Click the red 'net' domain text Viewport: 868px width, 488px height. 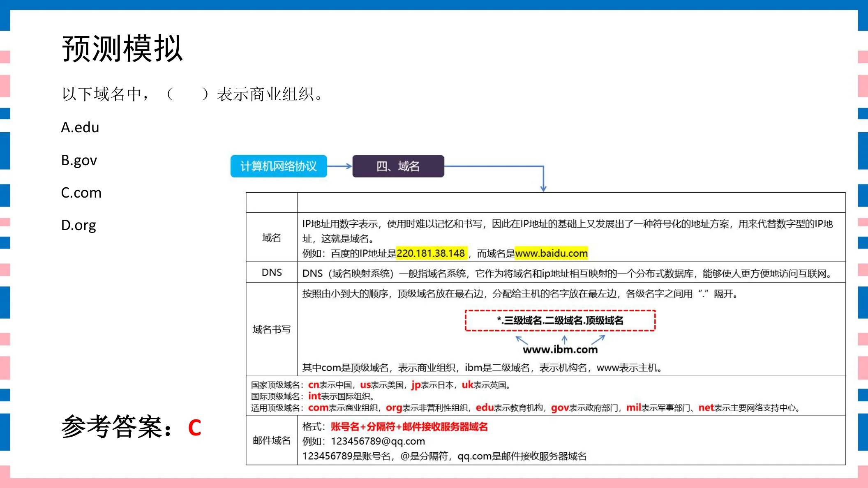[x=706, y=407]
